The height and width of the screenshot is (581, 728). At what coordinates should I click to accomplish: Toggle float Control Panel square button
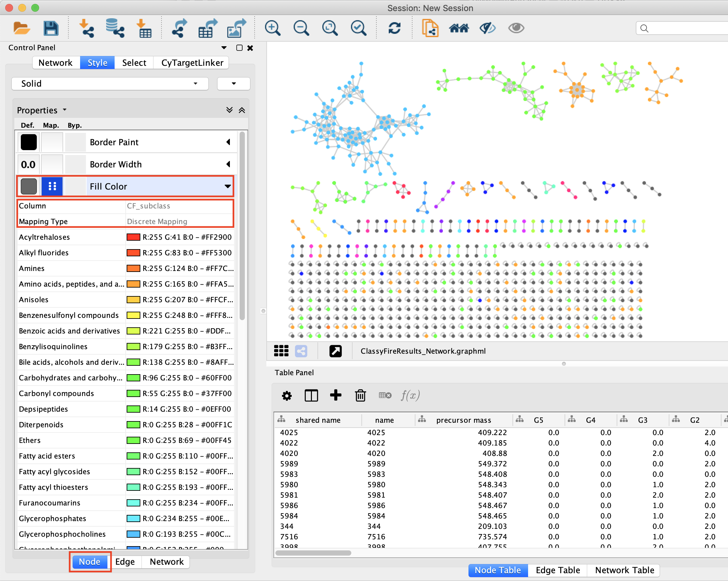click(239, 48)
